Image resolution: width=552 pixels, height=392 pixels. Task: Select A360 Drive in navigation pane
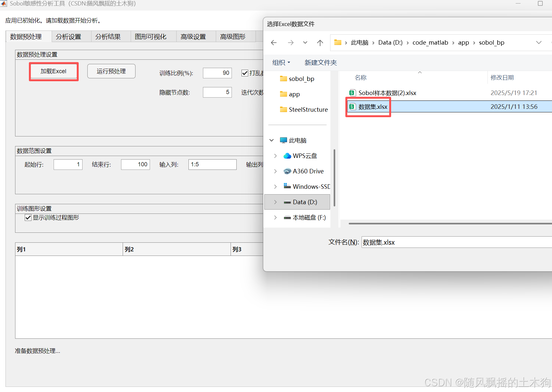coord(303,171)
